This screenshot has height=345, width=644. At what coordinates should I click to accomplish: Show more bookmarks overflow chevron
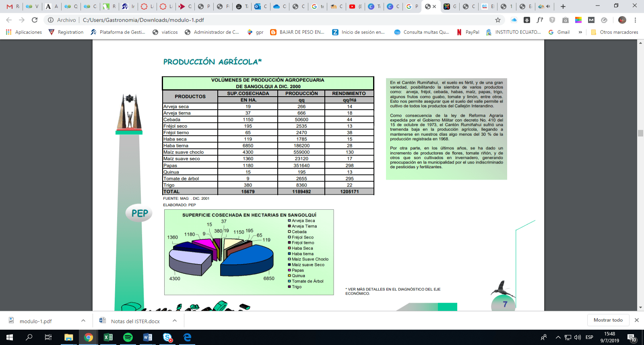coord(580,32)
